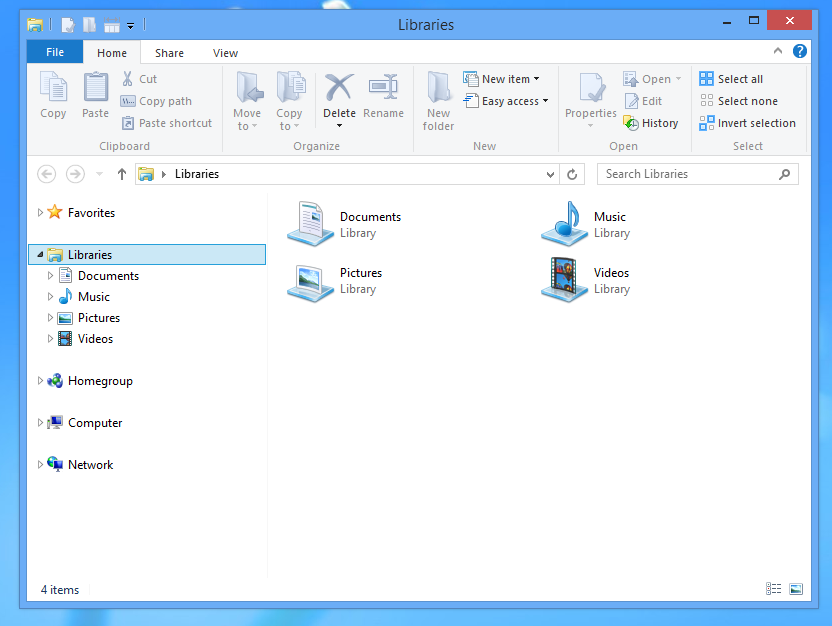This screenshot has width=832, height=626.
Task: Expand Music node in navigation pane
Action: [50, 297]
